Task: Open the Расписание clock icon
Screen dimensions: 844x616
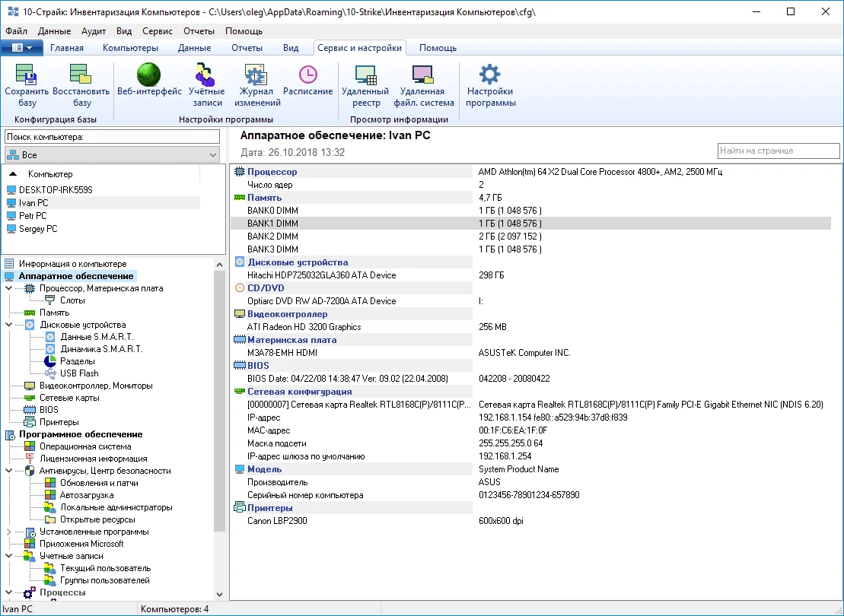Action: tap(308, 75)
